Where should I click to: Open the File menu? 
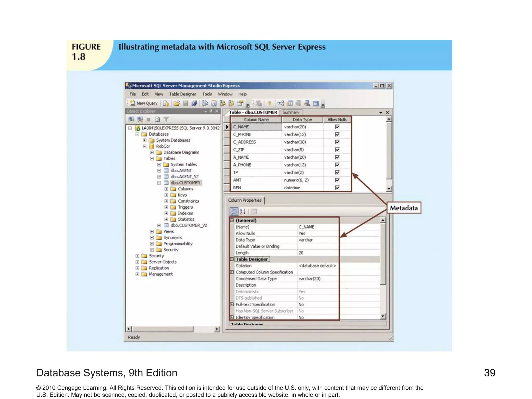tap(132, 94)
